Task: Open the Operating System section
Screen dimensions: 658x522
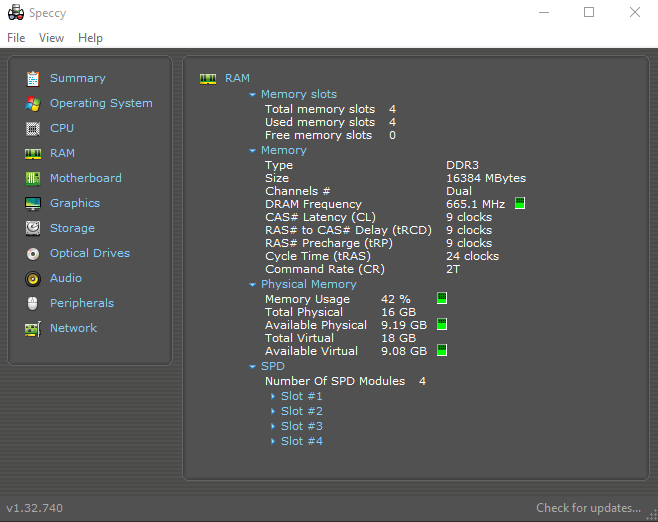Action: click(x=101, y=103)
